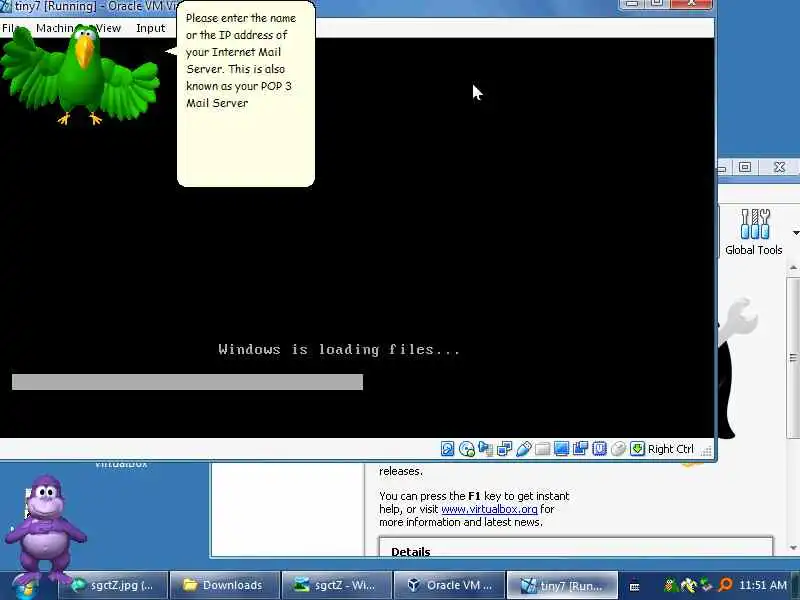Maximize the VirtualBox Manager background window
Viewport: 800px width, 600px height.
[745, 167]
